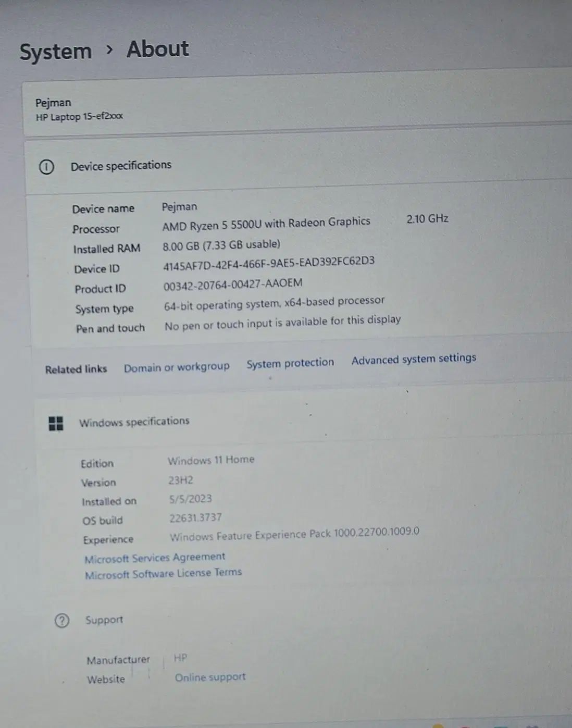
Task: Click the Installed on row label
Action: [109, 502]
